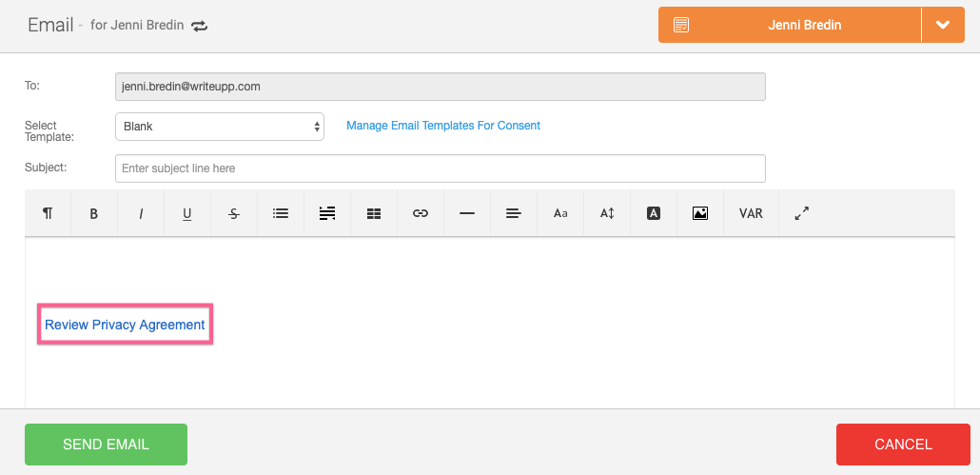Click the green Send Email button
The width and height of the screenshot is (980, 475).
[106, 445]
